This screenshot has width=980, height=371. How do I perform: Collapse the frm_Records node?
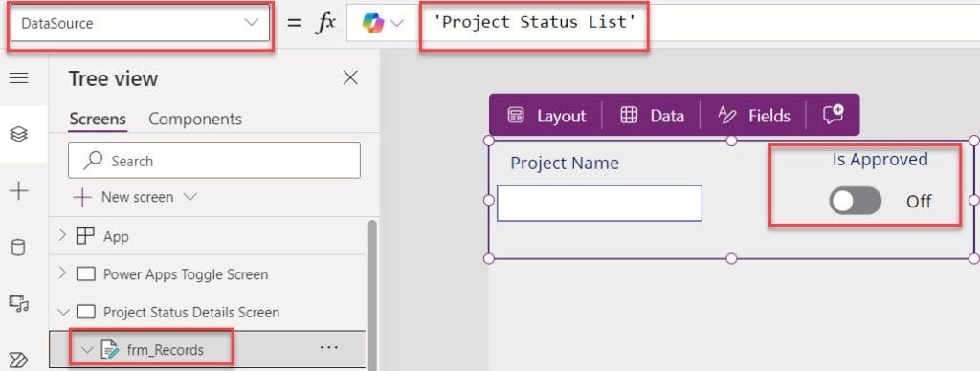click(x=87, y=350)
